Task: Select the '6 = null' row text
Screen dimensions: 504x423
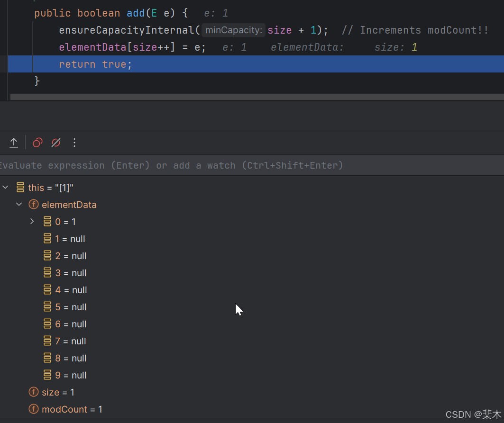Action: click(x=71, y=324)
